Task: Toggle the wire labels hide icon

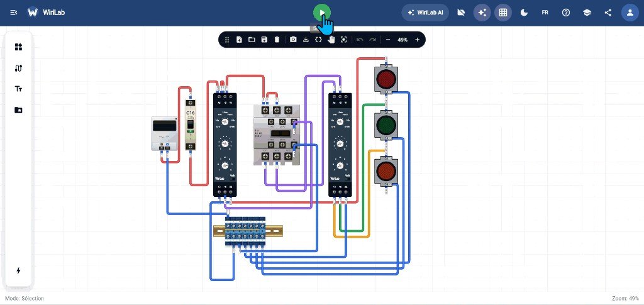Action: point(461,13)
